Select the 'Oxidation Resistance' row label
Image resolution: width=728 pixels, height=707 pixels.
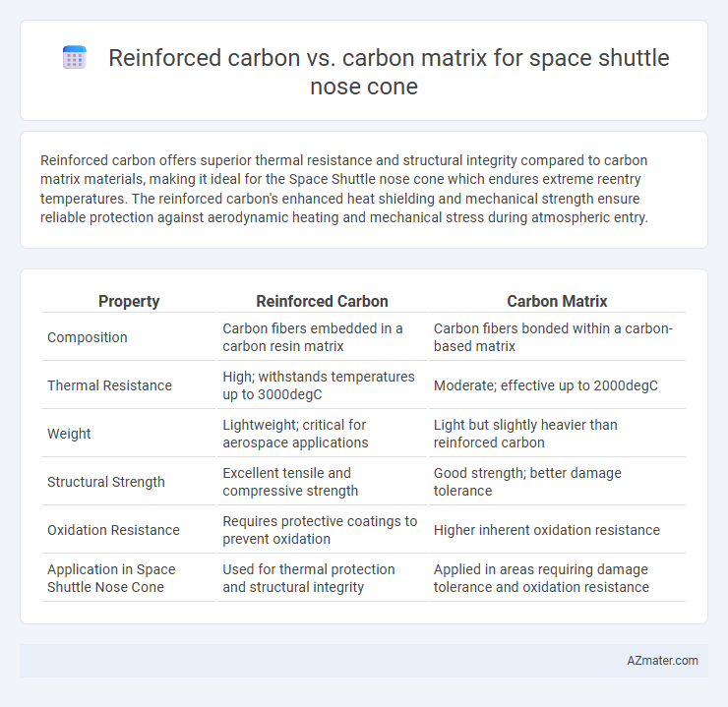113,530
